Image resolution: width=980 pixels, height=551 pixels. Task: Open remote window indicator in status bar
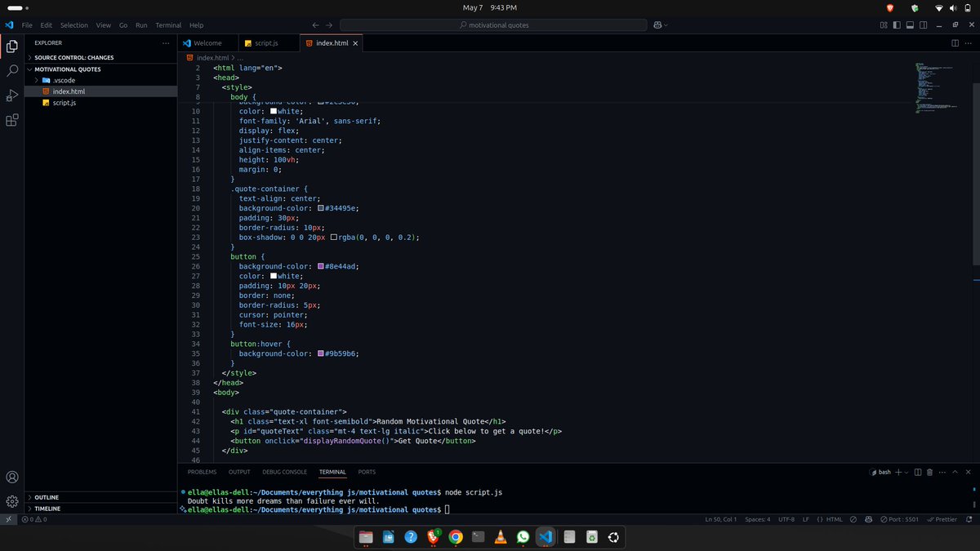click(8, 519)
